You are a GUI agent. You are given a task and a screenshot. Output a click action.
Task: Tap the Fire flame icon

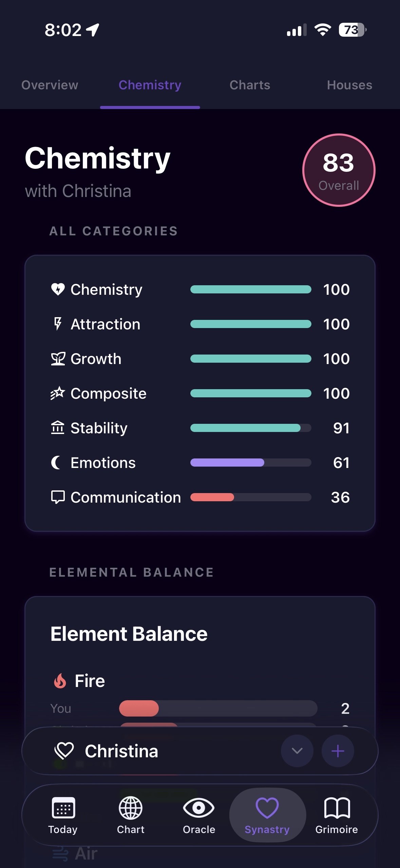click(x=60, y=681)
